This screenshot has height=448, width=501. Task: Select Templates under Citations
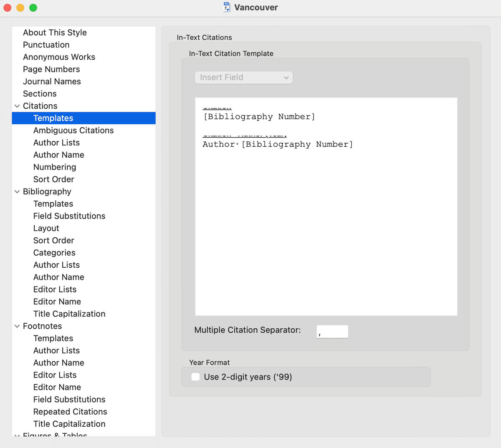coord(84,118)
